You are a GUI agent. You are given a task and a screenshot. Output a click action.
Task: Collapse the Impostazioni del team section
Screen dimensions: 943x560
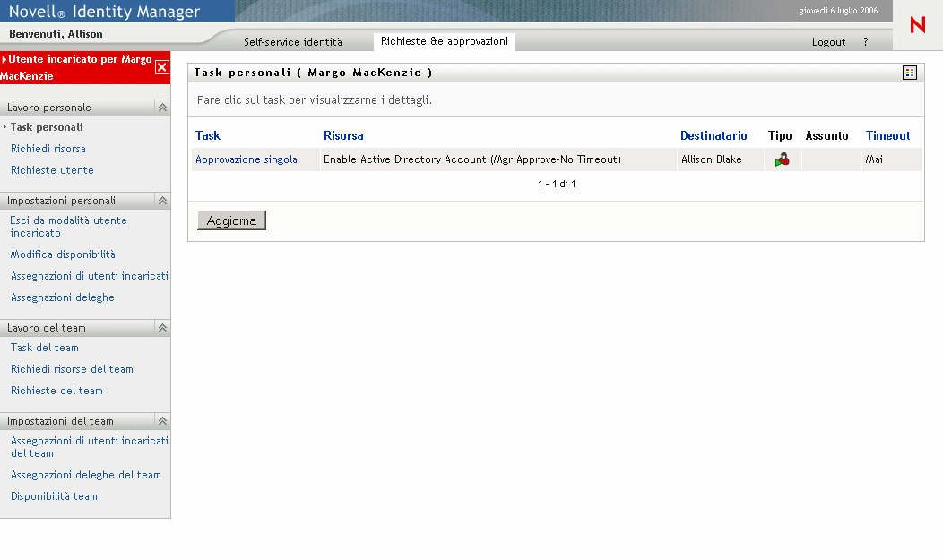pyautogui.click(x=162, y=421)
